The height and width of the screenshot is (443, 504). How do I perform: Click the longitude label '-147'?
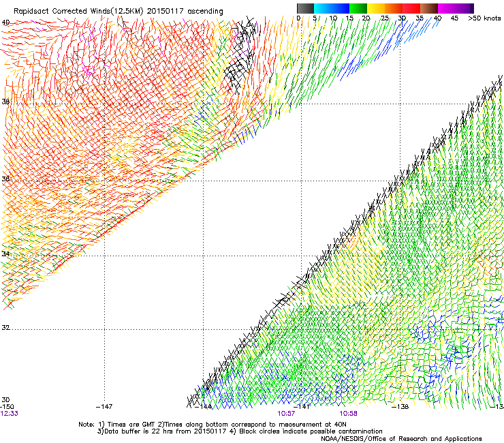point(104,407)
